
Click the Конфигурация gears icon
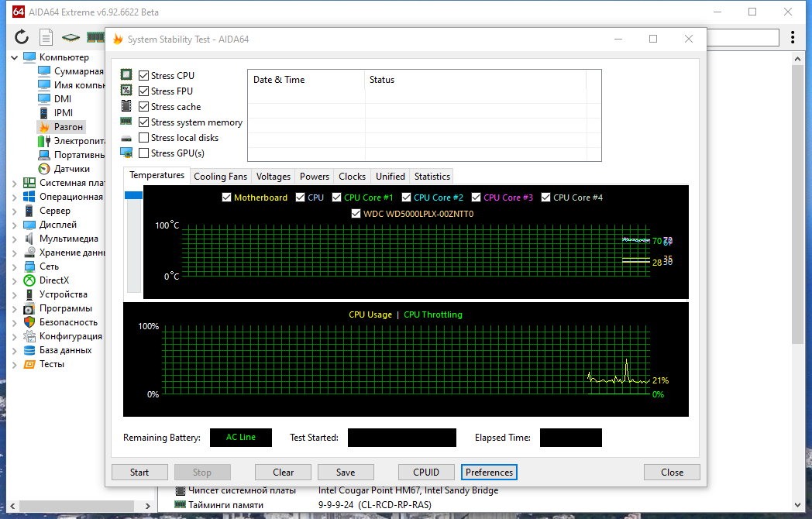pos(29,336)
